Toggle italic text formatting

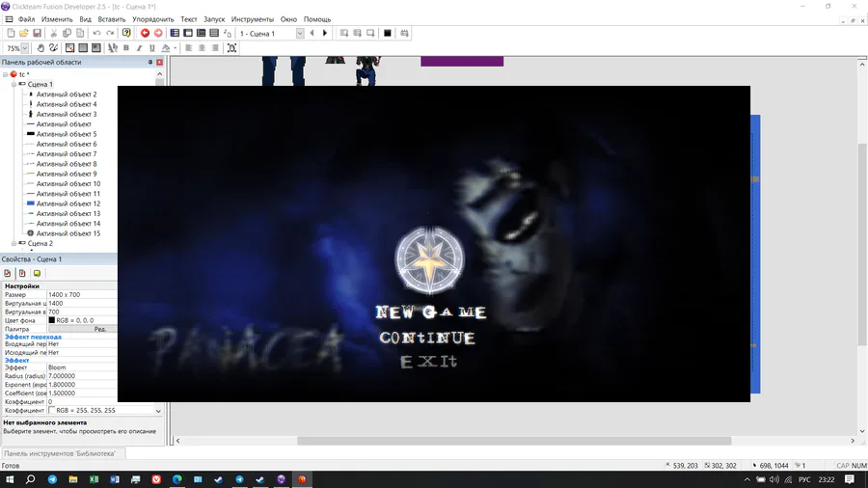click(139, 48)
